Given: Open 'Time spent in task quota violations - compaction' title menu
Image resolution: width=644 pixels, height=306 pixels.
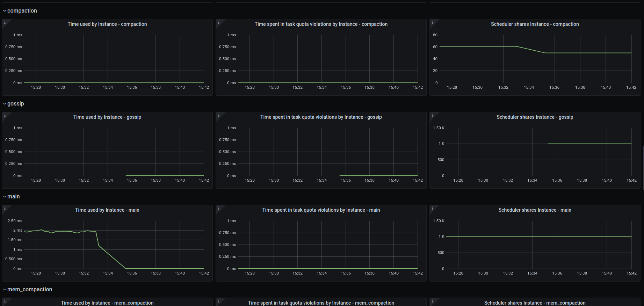Looking at the screenshot, I should [321, 24].
